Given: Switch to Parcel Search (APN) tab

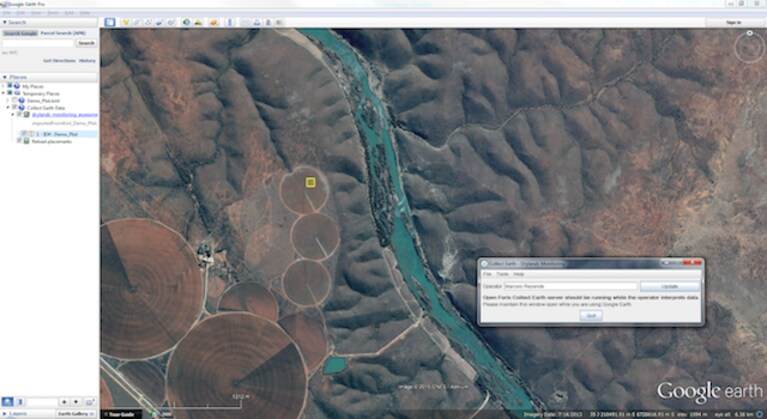Looking at the screenshot, I should 63,33.
